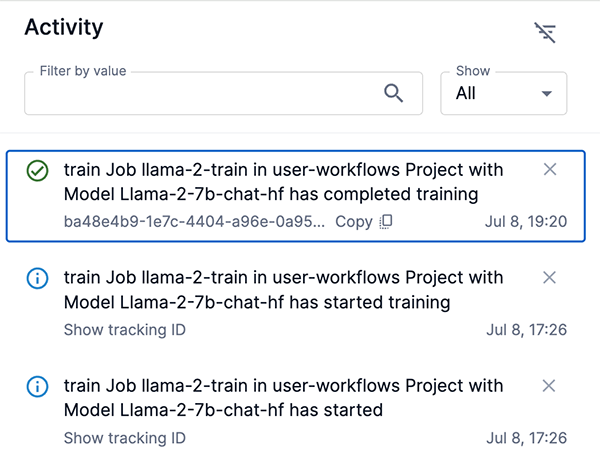Show tracking ID on the last notification
This screenshot has width=600, height=472.
(124, 438)
